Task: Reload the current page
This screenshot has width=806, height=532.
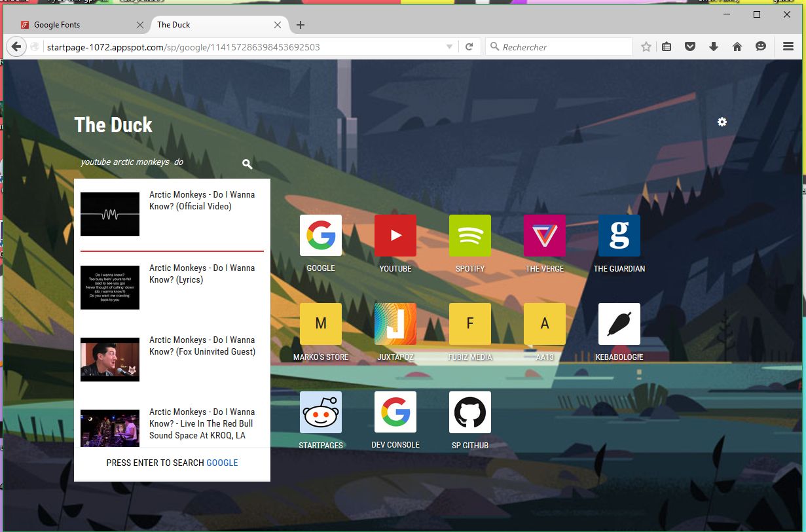Action: point(469,47)
